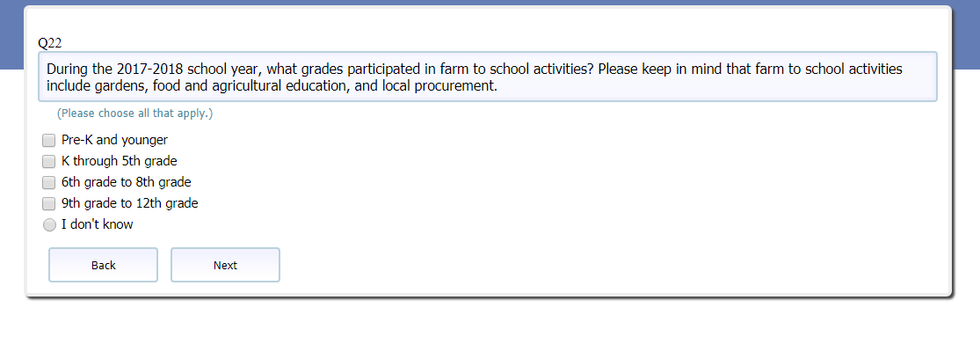The width and height of the screenshot is (980, 337).
Task: Click the 'I don't know' label text
Action: pyautogui.click(x=97, y=224)
